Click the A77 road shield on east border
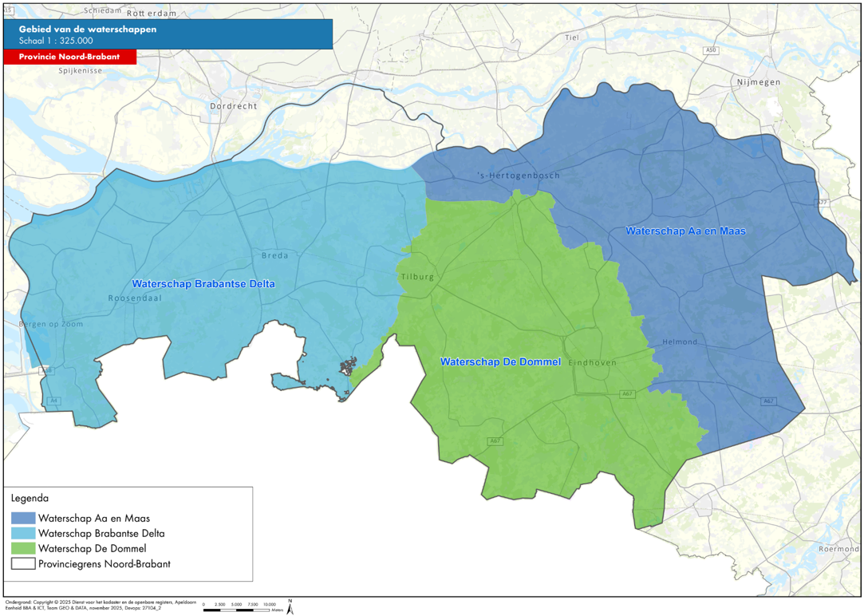The width and height of the screenshot is (864, 616). click(x=823, y=203)
